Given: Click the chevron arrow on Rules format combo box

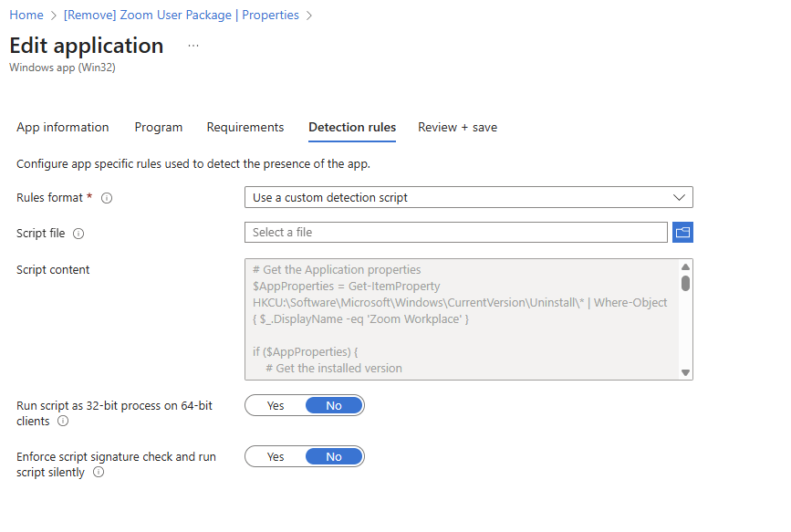Looking at the screenshot, I should [678, 197].
